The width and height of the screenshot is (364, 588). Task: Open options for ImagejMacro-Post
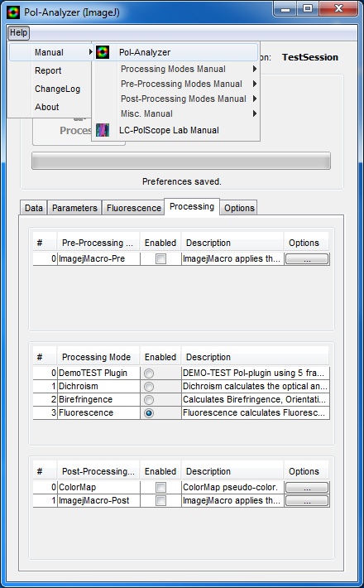(x=307, y=500)
